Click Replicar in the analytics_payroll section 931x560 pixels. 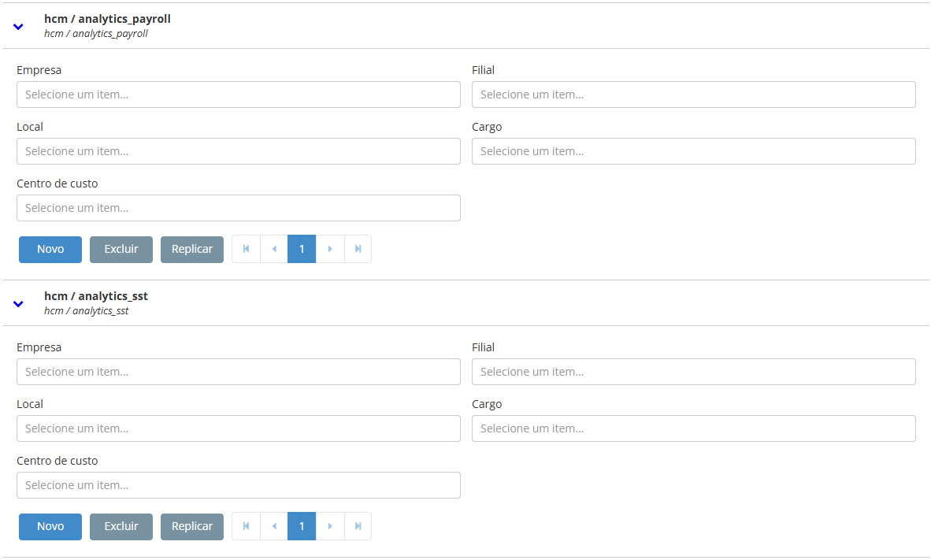(191, 248)
